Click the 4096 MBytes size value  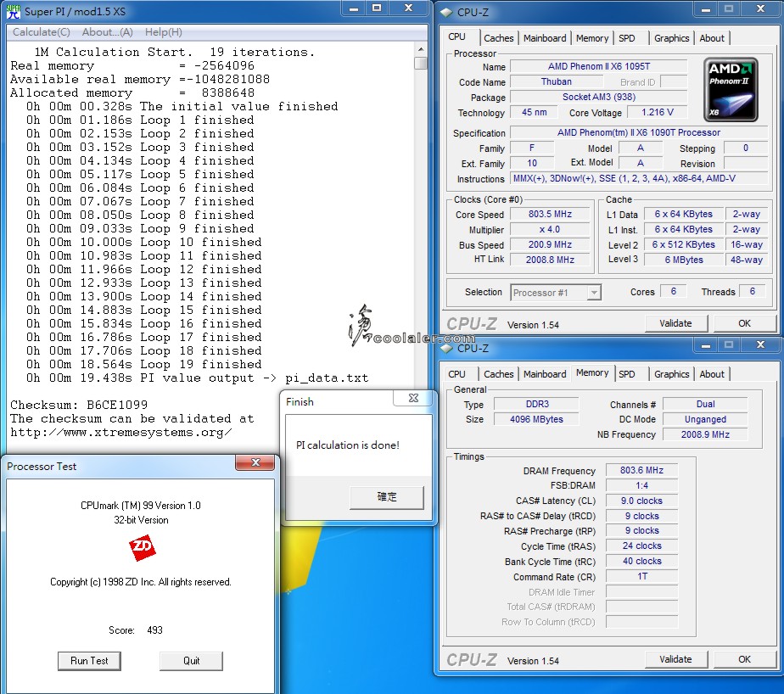tap(537, 419)
